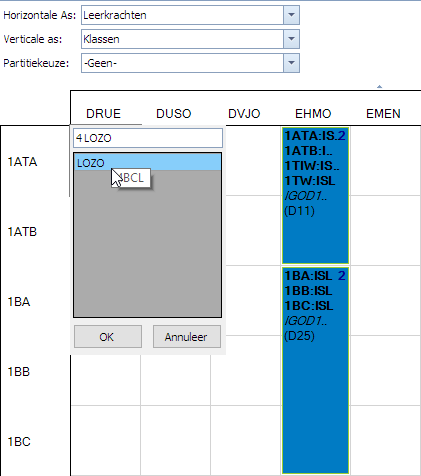Click the blue lesson block with D11

315,196
